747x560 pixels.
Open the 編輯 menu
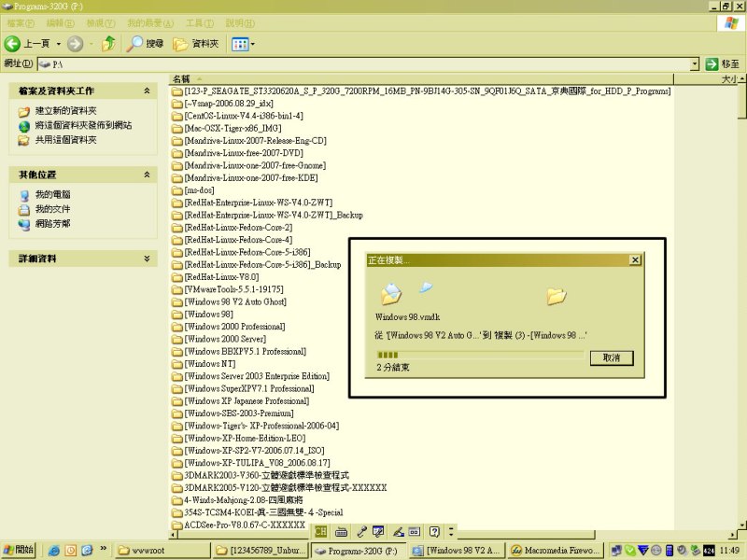click(60, 22)
